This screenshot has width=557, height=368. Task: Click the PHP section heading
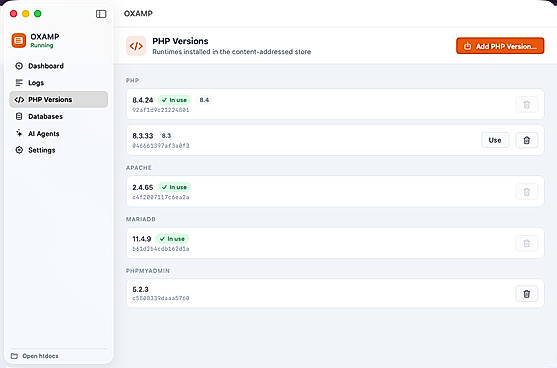[132, 80]
